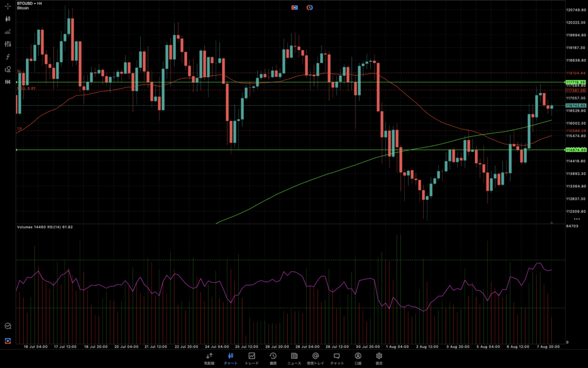Image resolution: width=588 pixels, height=368 pixels.
Task: Open the objects shapes tool
Action: tap(8, 69)
